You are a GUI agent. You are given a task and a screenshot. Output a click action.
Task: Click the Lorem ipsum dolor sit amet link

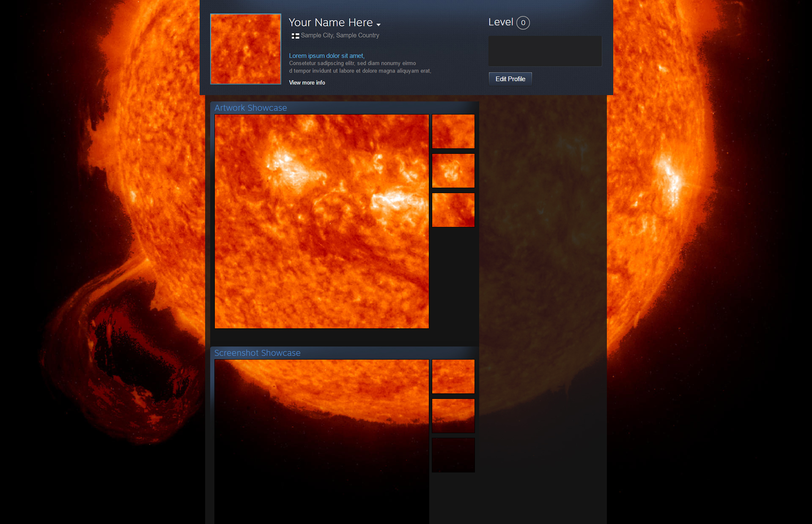pos(326,56)
